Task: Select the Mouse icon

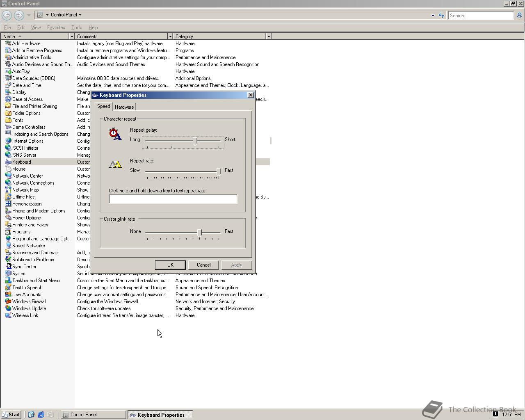Action: pyautogui.click(x=8, y=169)
